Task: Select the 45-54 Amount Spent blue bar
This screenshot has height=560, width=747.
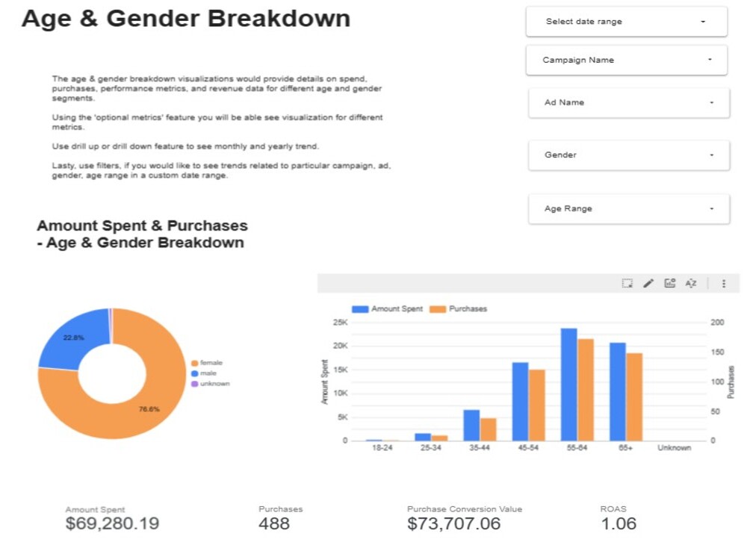Action: tap(520, 402)
